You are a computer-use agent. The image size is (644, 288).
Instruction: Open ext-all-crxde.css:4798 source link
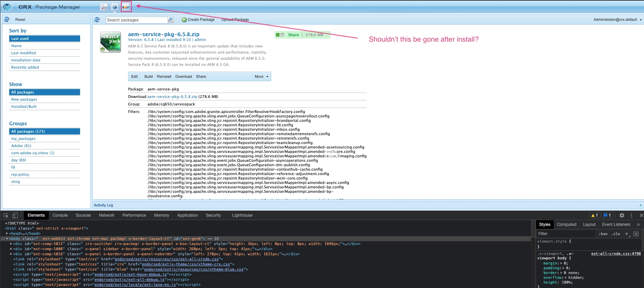point(616,254)
